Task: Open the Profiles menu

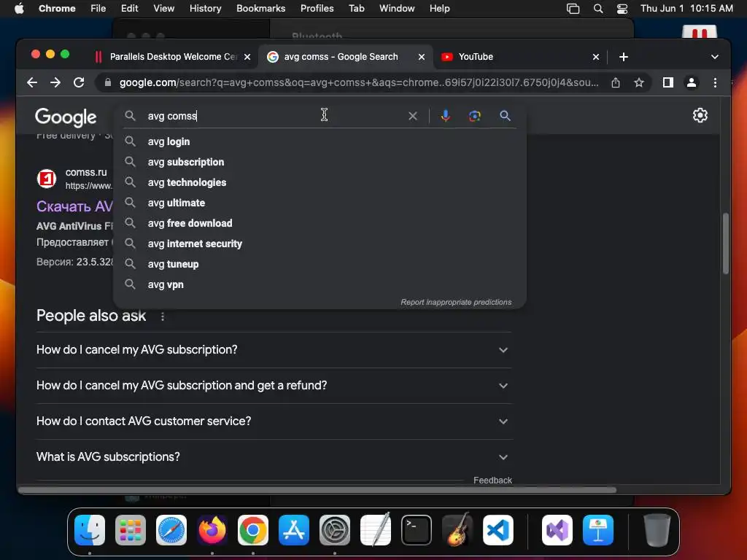Action: [x=317, y=9]
